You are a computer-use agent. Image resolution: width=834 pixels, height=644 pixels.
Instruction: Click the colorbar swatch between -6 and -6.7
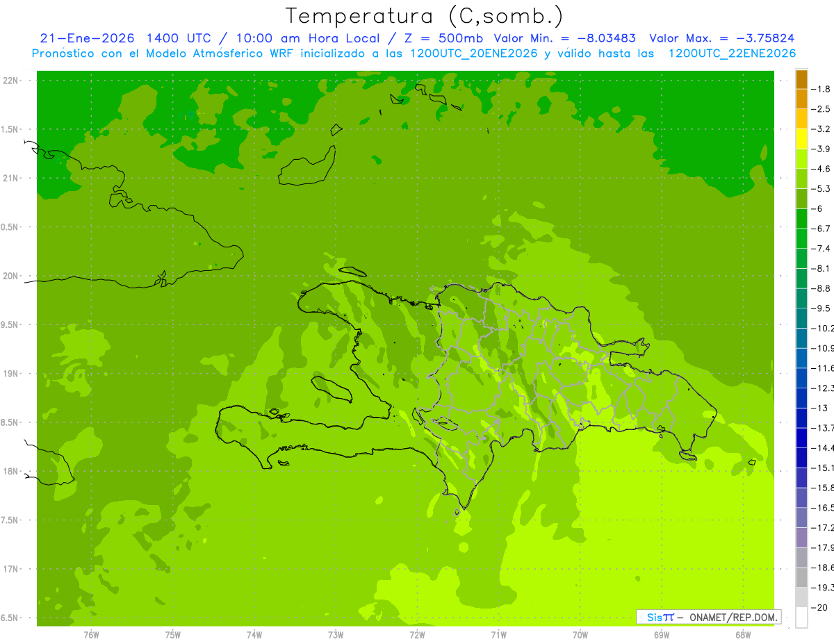point(801,219)
